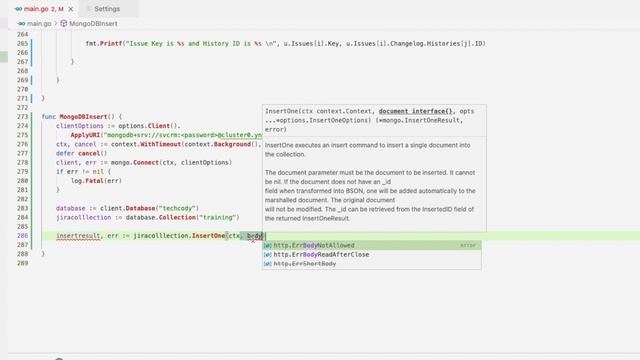Click the ApplyURI connection string line

tap(166, 135)
